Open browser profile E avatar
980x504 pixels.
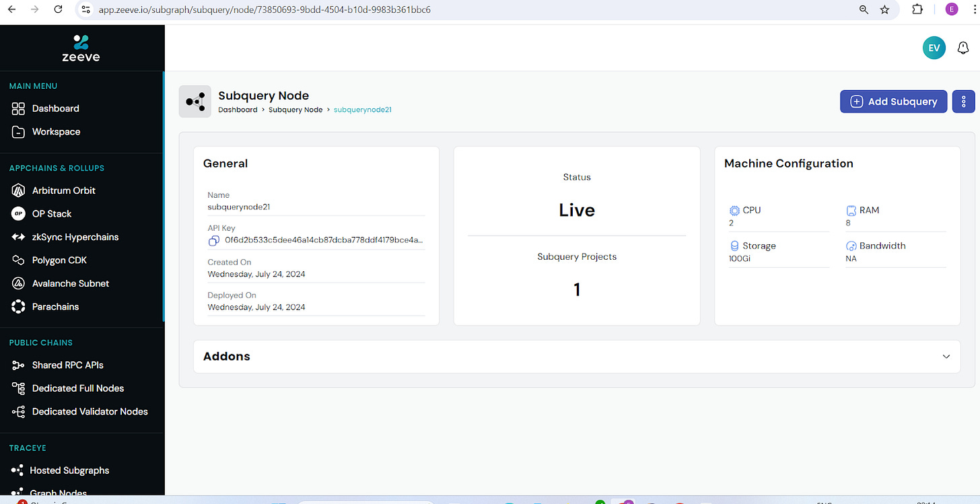click(951, 9)
